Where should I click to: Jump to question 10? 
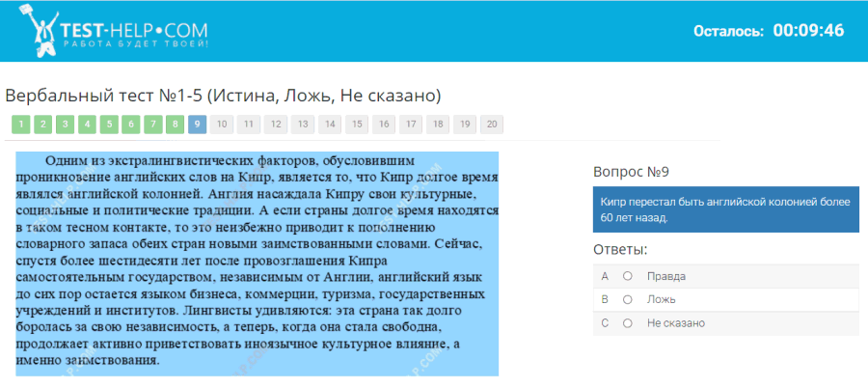tap(222, 125)
